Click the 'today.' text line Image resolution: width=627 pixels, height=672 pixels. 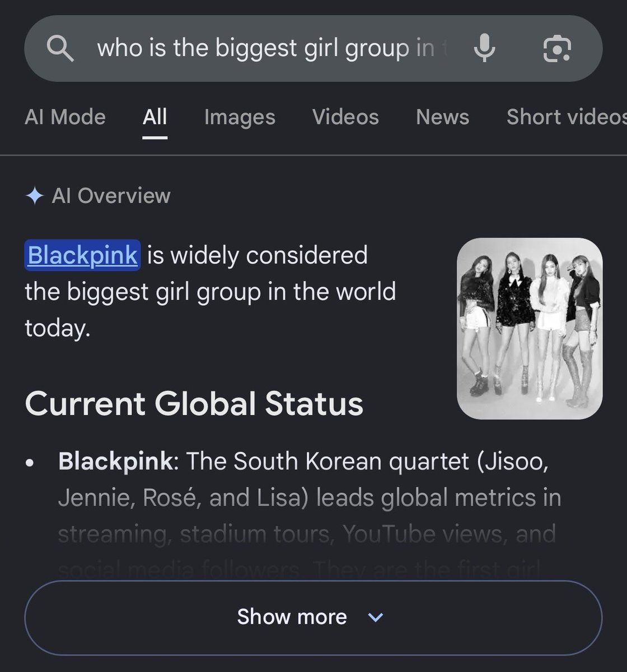point(58,329)
